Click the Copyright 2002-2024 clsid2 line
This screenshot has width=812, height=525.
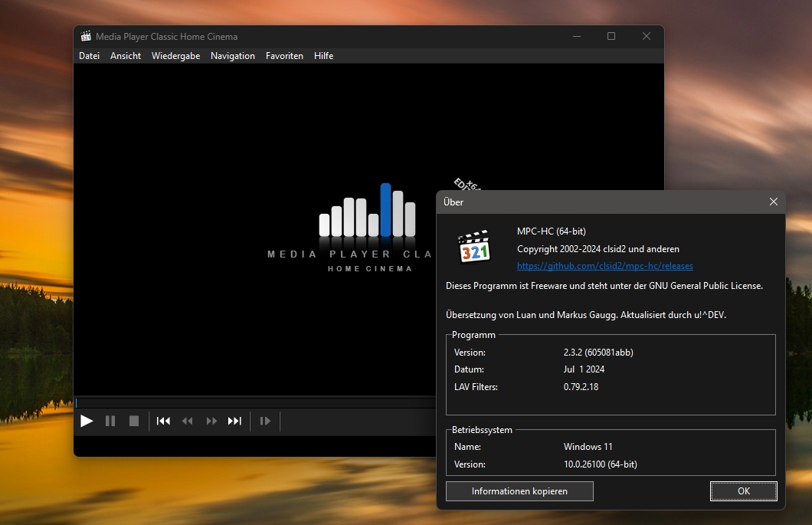598,249
